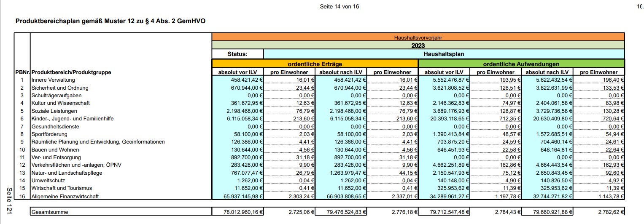Click the "Seite 14 von 16" page indicator
The image size is (644, 224).
(x=340, y=7)
